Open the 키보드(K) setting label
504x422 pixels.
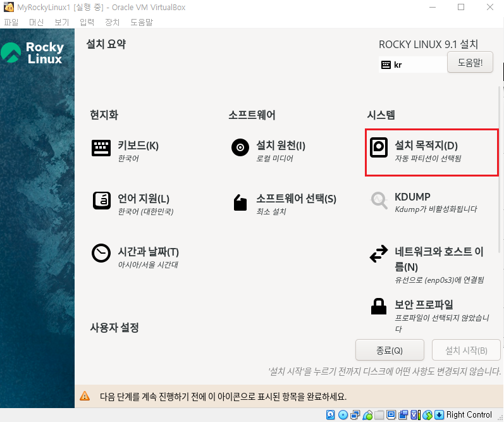click(138, 146)
